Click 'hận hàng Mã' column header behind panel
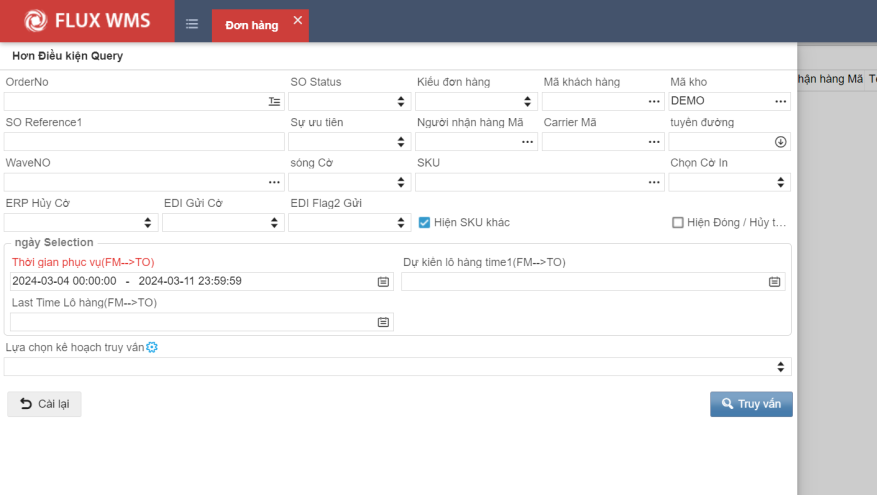 830,79
